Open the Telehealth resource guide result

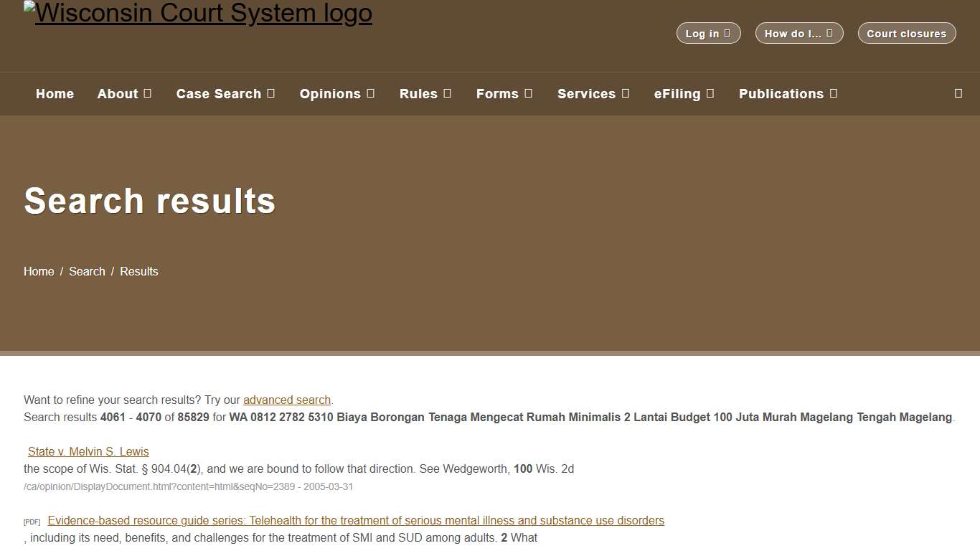point(355,520)
